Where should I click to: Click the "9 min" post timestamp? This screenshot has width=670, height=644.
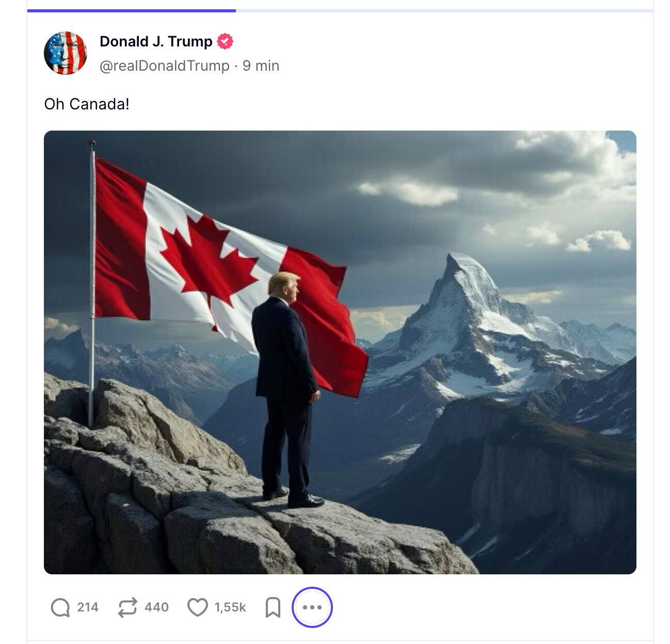tap(261, 66)
